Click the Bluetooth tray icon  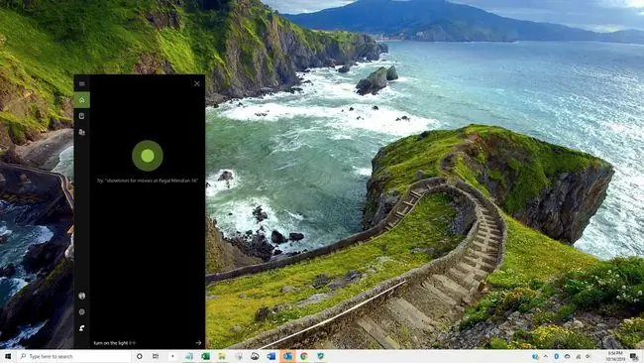tap(557, 356)
